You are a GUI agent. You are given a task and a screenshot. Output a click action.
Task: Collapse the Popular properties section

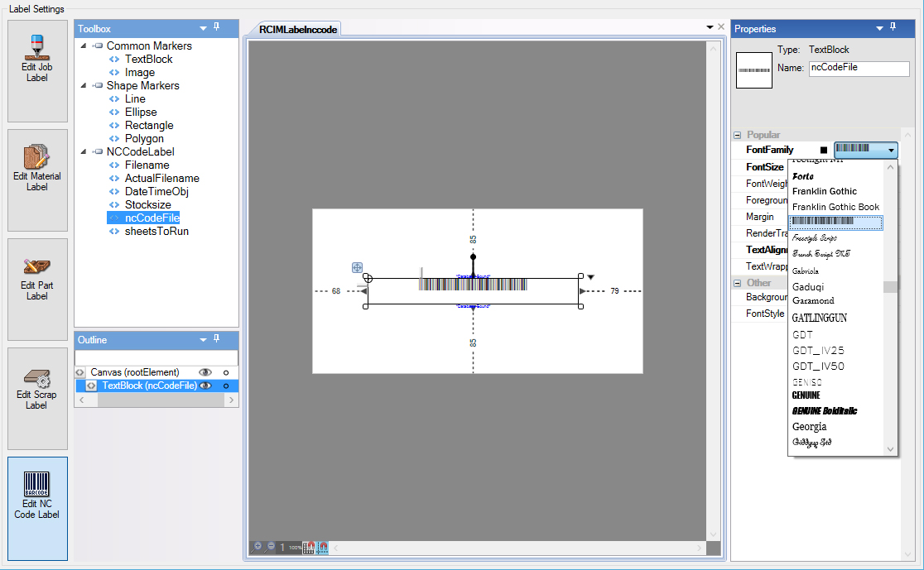pos(737,135)
